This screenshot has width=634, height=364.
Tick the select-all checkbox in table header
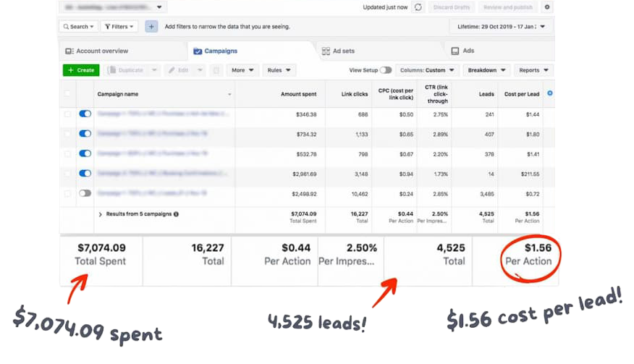[x=67, y=94]
